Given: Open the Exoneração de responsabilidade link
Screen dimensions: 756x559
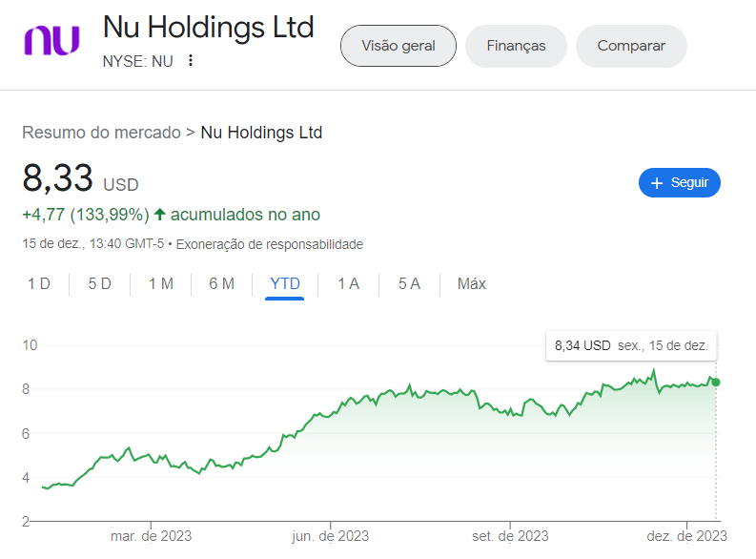Looking at the screenshot, I should (x=270, y=244).
